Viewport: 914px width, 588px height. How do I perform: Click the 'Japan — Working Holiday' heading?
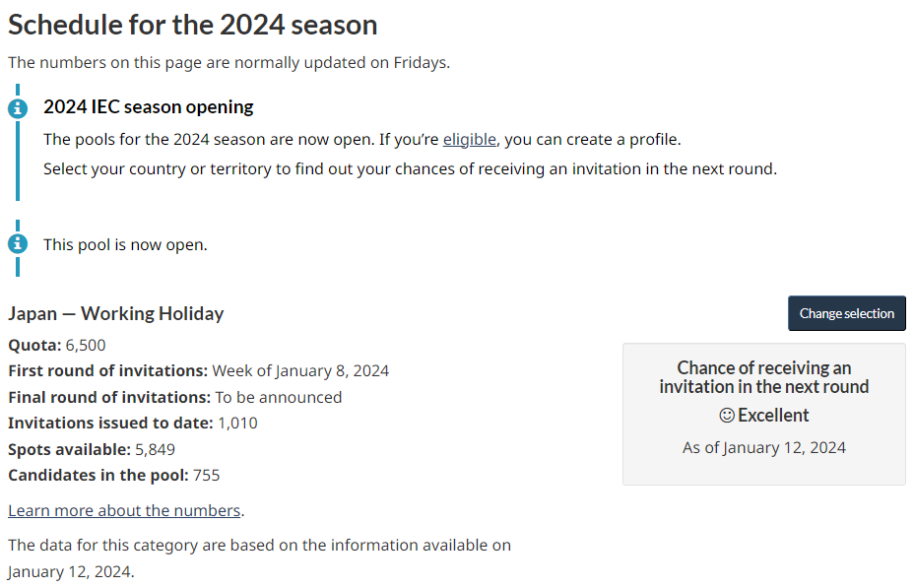[116, 313]
